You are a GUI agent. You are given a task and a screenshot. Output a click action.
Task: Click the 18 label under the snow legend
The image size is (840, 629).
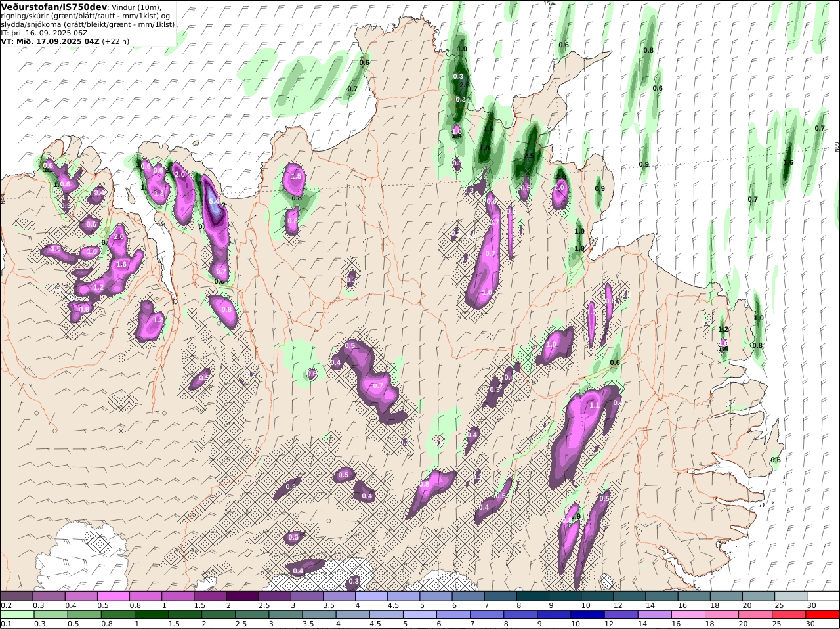[715, 605]
